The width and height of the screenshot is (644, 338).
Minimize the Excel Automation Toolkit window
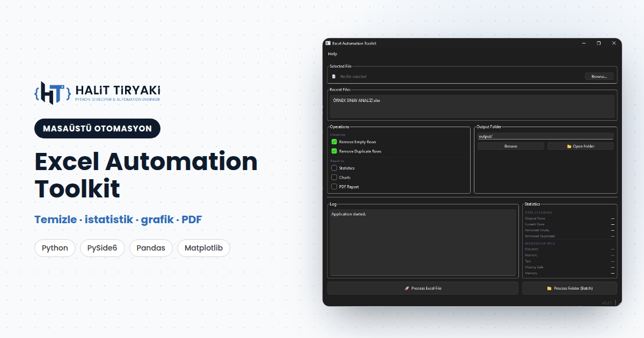pyautogui.click(x=584, y=43)
